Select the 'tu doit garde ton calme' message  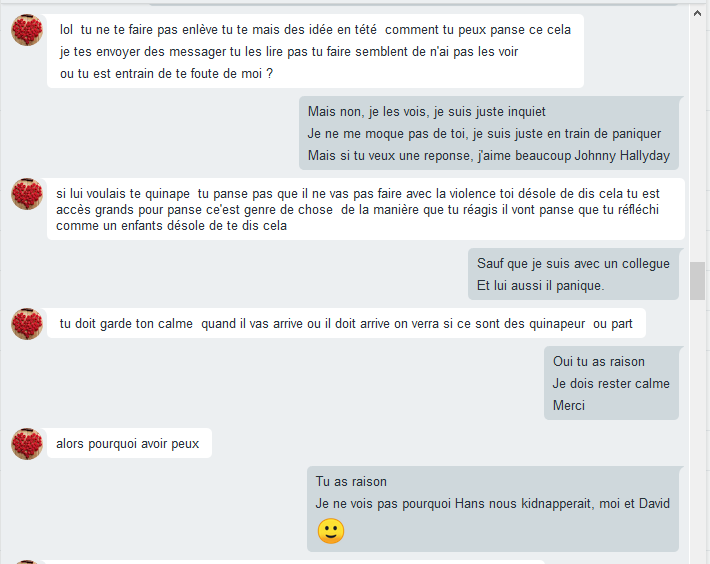click(346, 323)
